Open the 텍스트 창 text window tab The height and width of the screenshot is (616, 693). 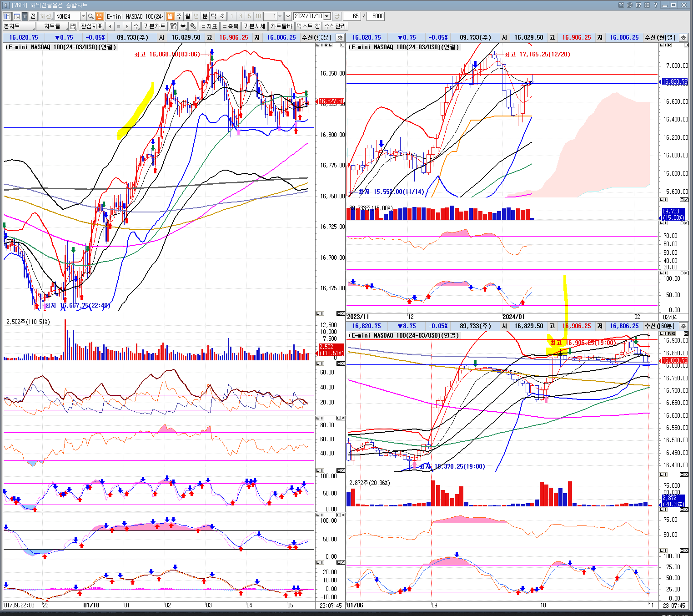click(x=308, y=26)
